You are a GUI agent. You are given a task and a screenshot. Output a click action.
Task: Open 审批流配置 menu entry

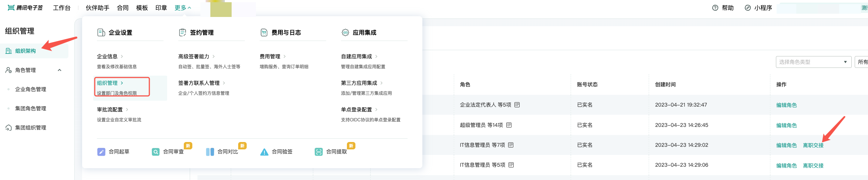110,110
